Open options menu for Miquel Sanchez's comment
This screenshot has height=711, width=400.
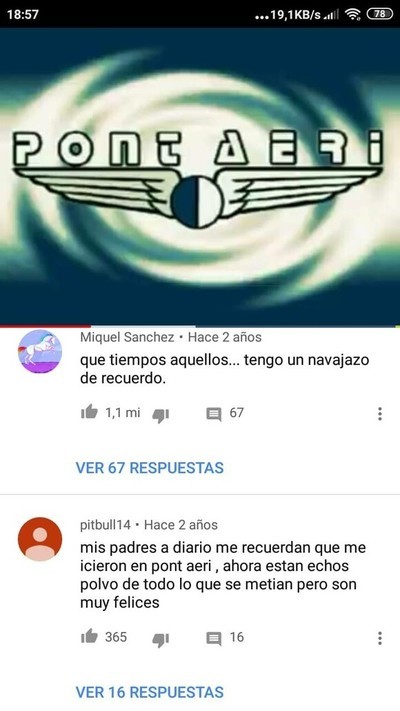pos(380,414)
